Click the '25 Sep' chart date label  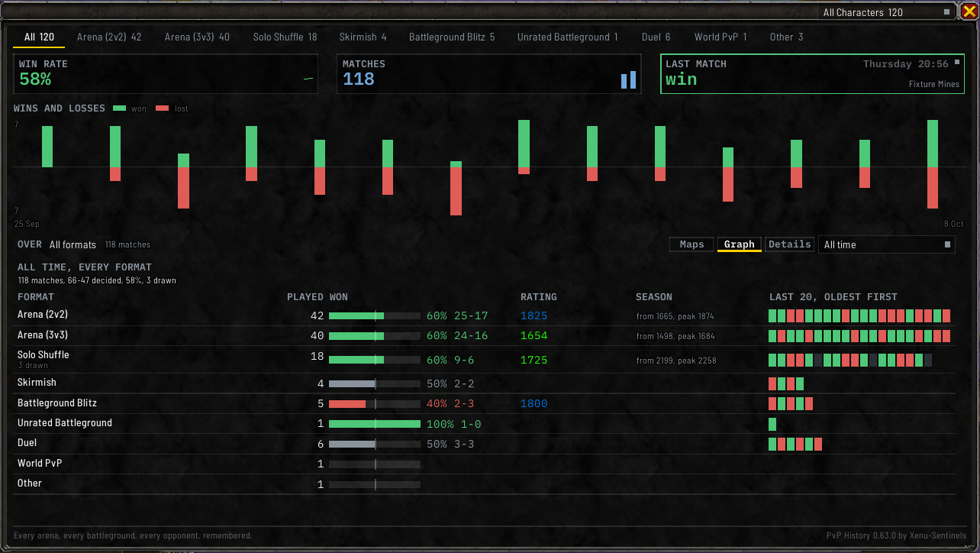pos(27,224)
